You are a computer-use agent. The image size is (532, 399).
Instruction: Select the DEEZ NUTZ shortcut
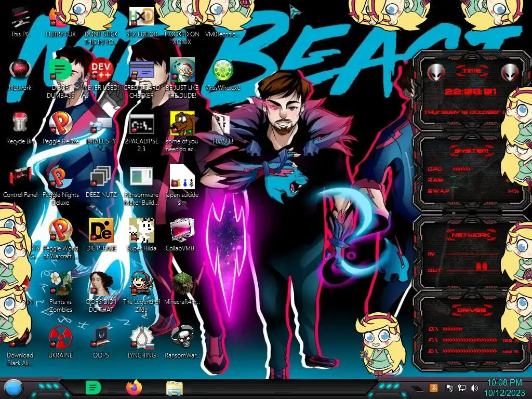(x=101, y=182)
